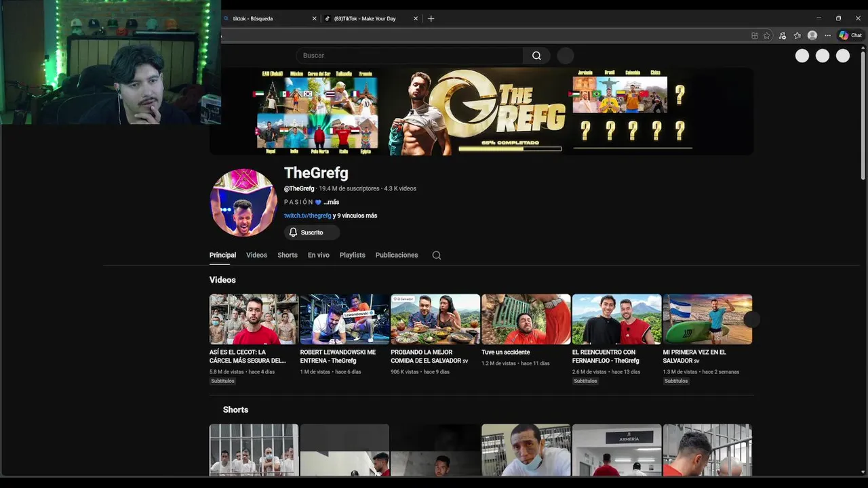Click TheGrefg channel avatar picture

243,203
